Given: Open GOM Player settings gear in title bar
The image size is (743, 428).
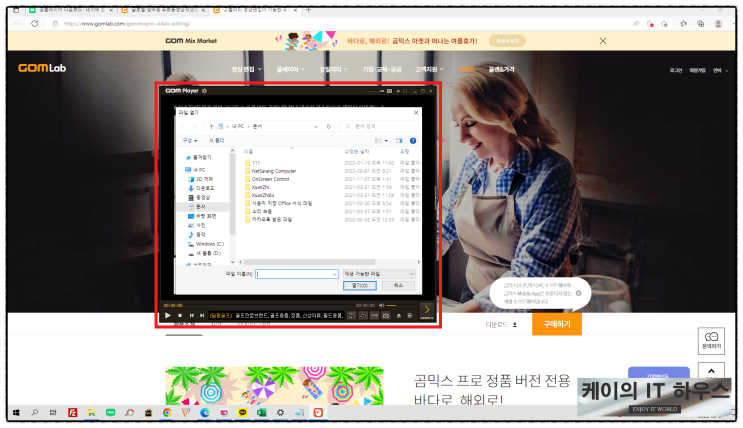Looking at the screenshot, I should point(204,91).
